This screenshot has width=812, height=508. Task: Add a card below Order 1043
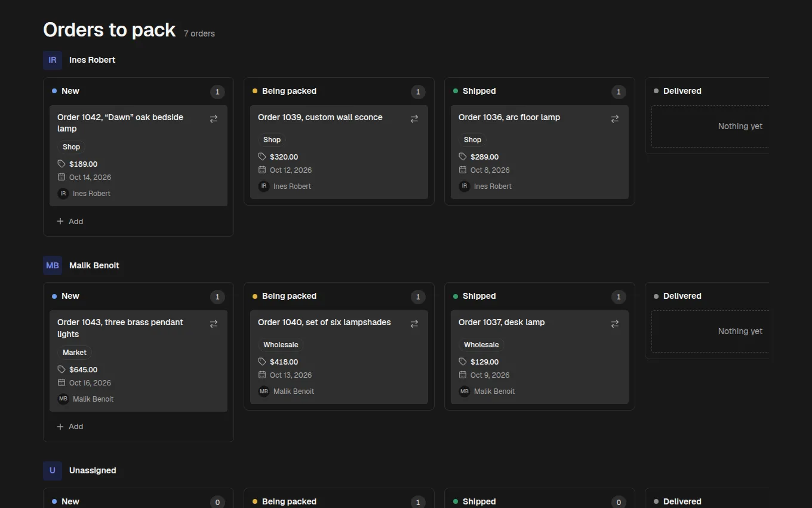[x=70, y=427]
